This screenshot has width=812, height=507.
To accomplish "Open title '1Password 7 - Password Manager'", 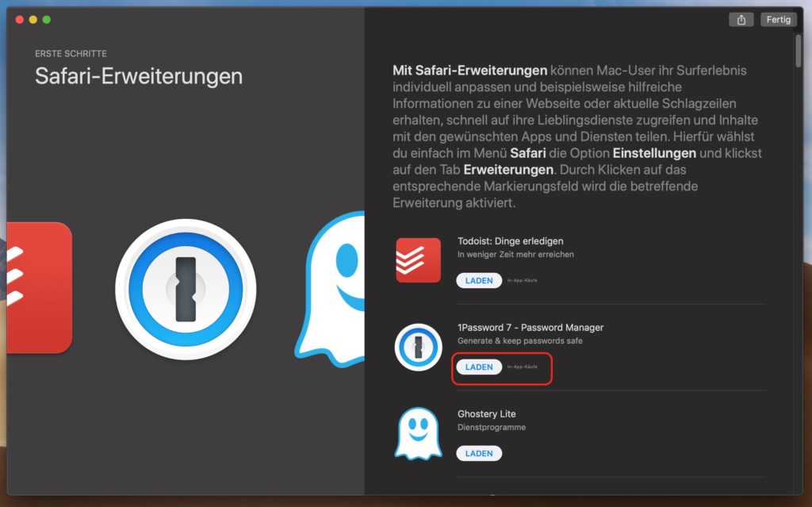I will [530, 328].
